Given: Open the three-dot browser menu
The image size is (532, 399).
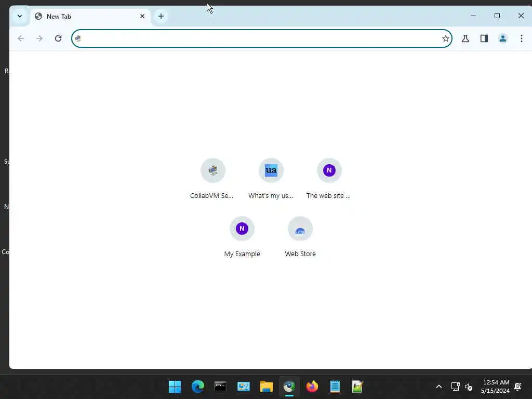Looking at the screenshot, I should click(x=521, y=38).
